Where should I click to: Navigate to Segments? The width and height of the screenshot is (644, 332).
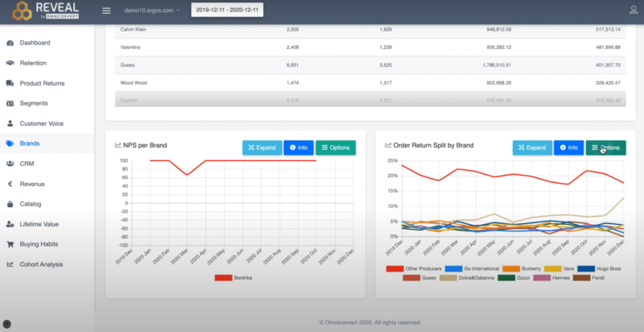click(x=34, y=103)
